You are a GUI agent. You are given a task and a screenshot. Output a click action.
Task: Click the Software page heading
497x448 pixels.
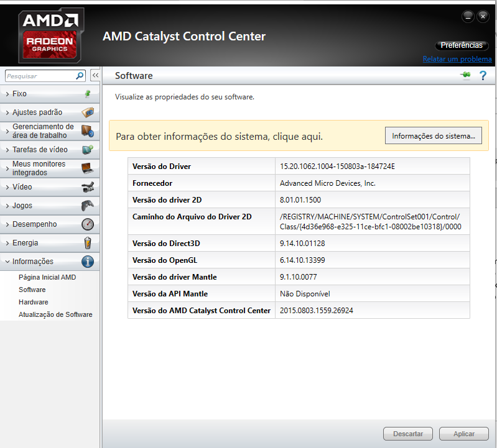[134, 76]
